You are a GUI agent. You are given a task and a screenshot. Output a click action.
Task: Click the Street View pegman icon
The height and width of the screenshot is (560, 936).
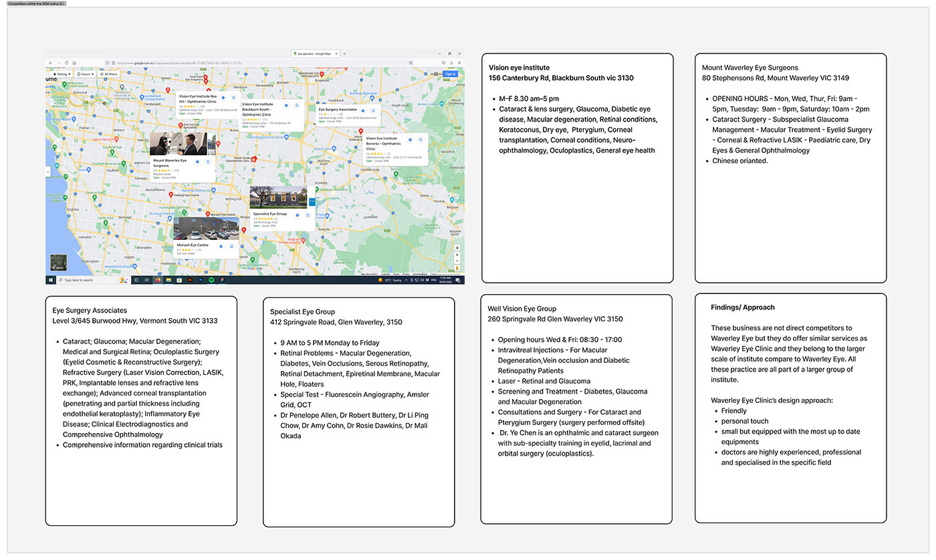(457, 268)
